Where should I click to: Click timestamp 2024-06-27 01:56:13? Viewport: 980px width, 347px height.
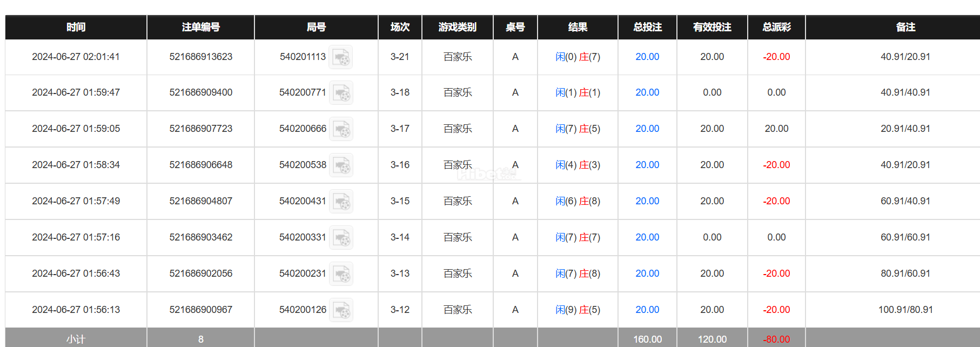point(76,310)
